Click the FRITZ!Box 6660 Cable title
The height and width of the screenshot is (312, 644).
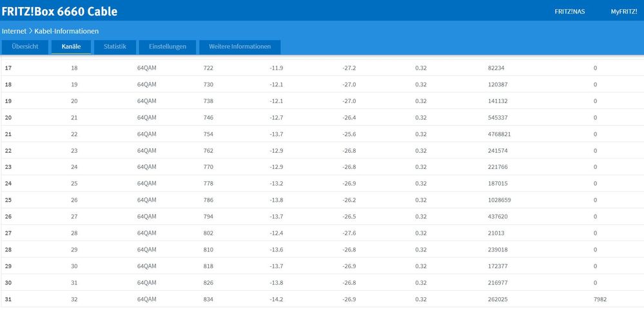point(59,12)
